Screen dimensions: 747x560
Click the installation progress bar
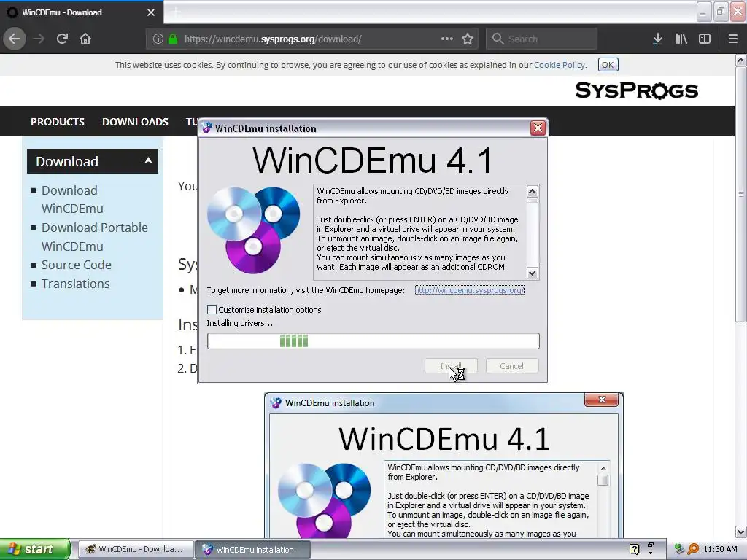pyautogui.click(x=373, y=341)
